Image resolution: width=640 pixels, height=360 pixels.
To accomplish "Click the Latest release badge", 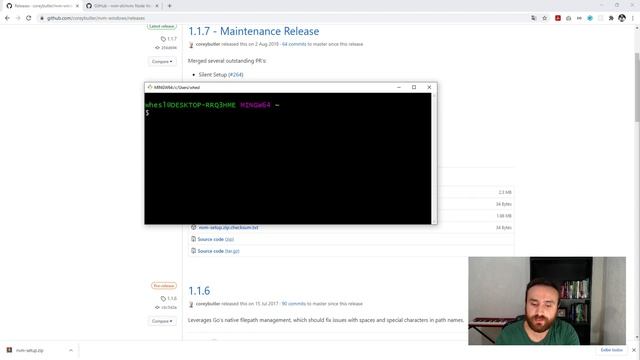I will [x=162, y=27].
